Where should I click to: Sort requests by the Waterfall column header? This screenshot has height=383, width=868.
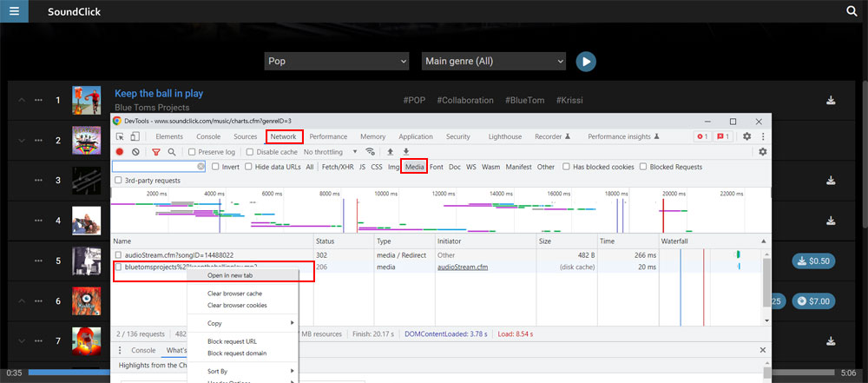[x=714, y=241]
